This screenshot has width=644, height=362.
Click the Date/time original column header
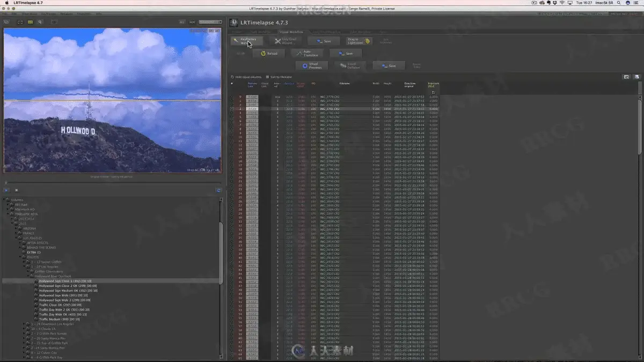[x=410, y=84]
